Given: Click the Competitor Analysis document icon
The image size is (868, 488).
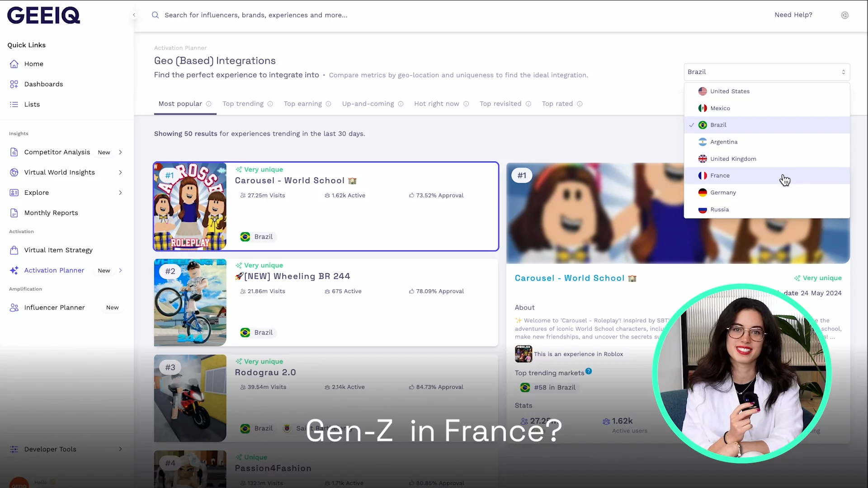Looking at the screenshot, I should click(14, 152).
